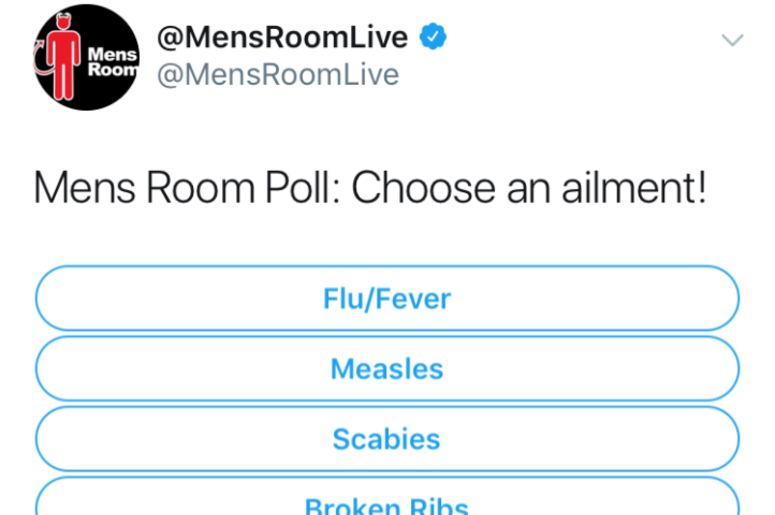Choose Scabies as the ailment
Screen dimensions: 775x515
click(388, 438)
